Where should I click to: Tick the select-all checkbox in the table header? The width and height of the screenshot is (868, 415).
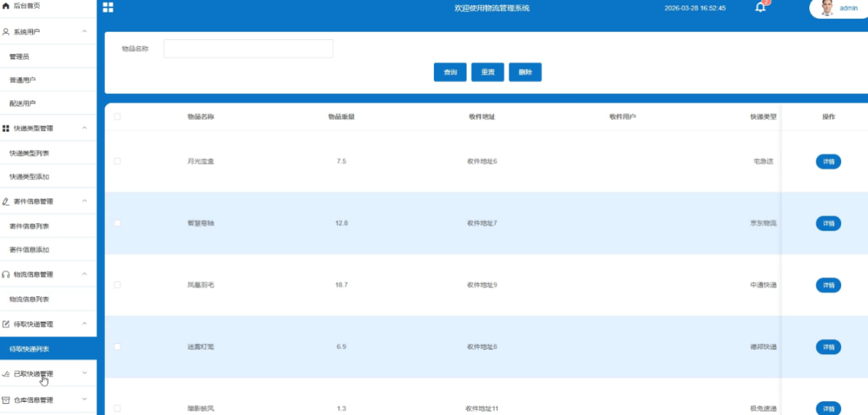(117, 117)
